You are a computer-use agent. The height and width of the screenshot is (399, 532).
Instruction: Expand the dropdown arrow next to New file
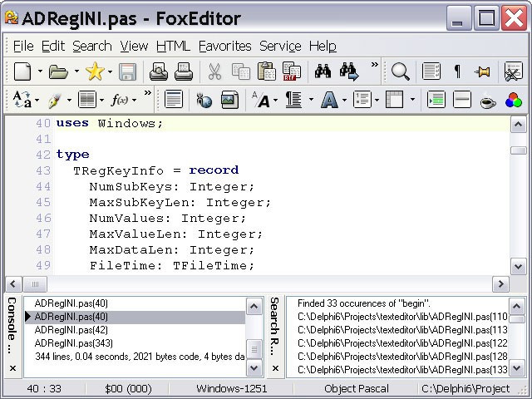click(40, 71)
